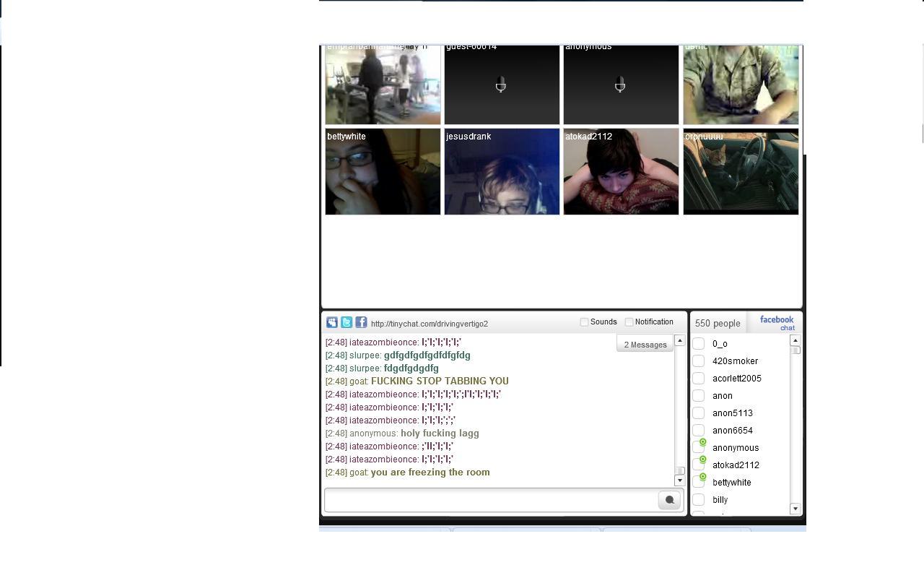Click the 2 Messages button

645,345
